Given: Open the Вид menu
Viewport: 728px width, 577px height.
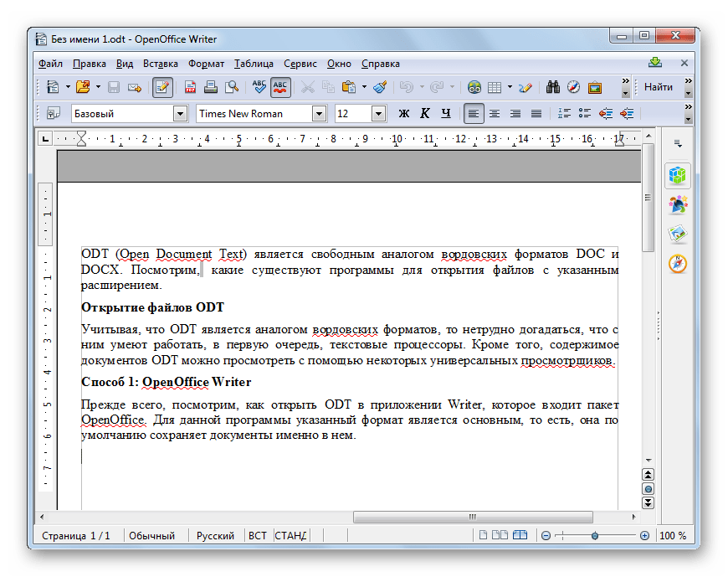Looking at the screenshot, I should pyautogui.click(x=125, y=64).
